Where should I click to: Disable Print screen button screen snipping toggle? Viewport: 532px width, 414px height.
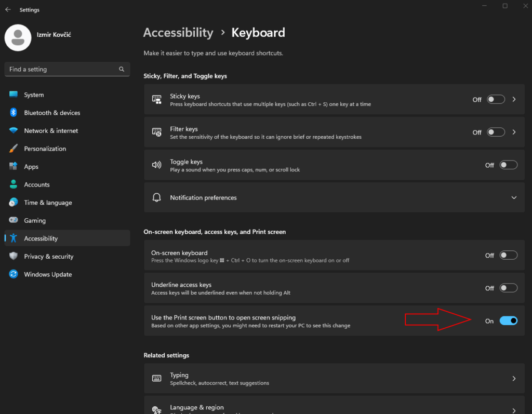point(508,321)
